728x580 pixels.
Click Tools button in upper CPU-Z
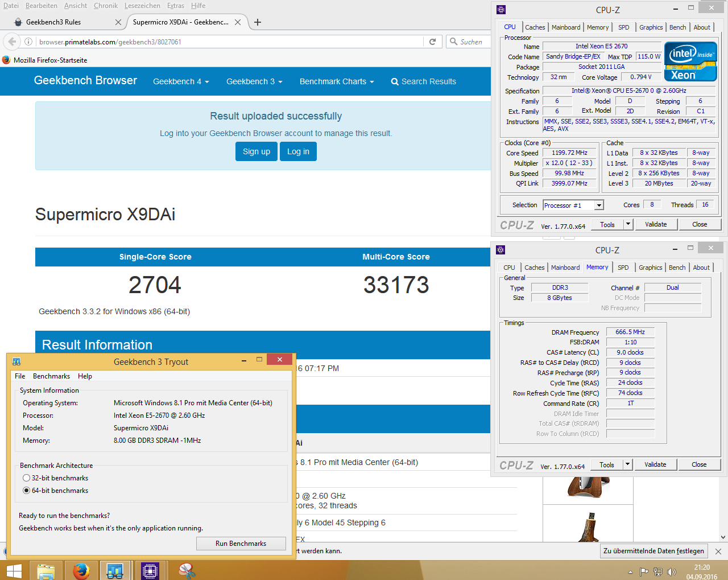pos(607,224)
